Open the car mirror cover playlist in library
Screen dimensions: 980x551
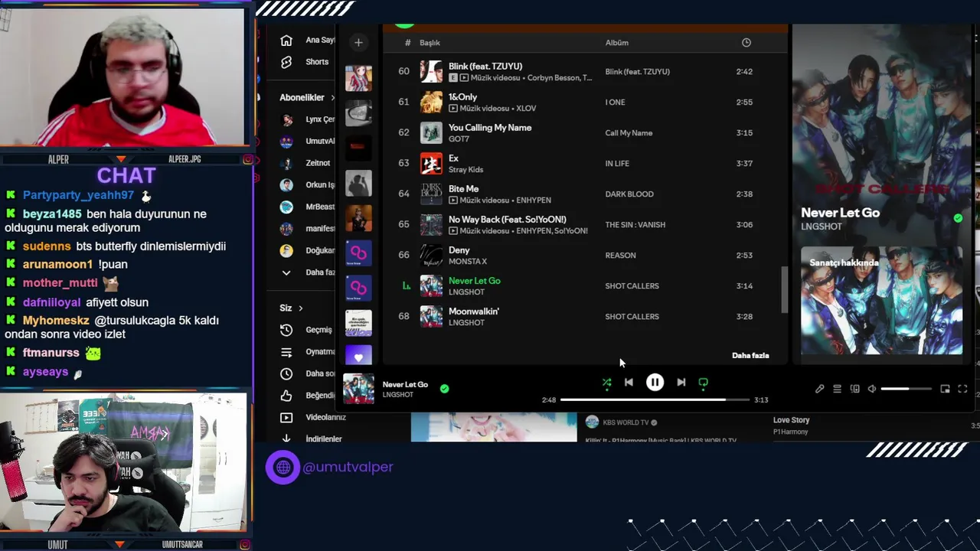pyautogui.click(x=358, y=113)
